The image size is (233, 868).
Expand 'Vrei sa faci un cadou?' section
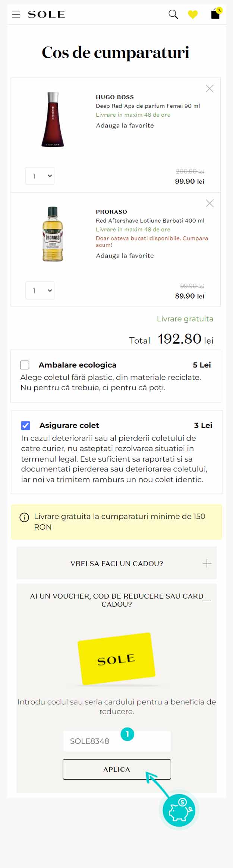tap(207, 563)
